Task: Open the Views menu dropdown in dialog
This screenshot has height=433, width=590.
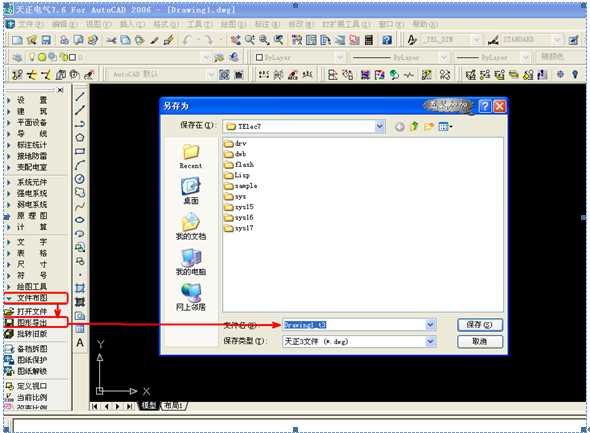Action: click(x=445, y=127)
